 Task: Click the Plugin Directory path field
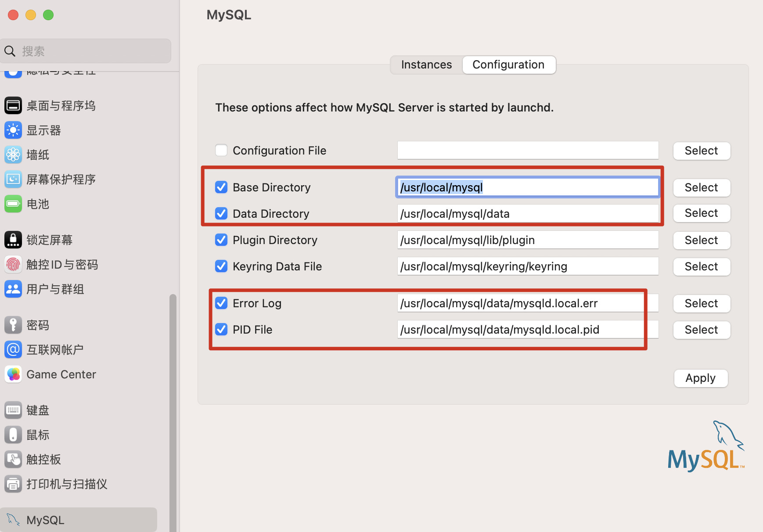[528, 240]
